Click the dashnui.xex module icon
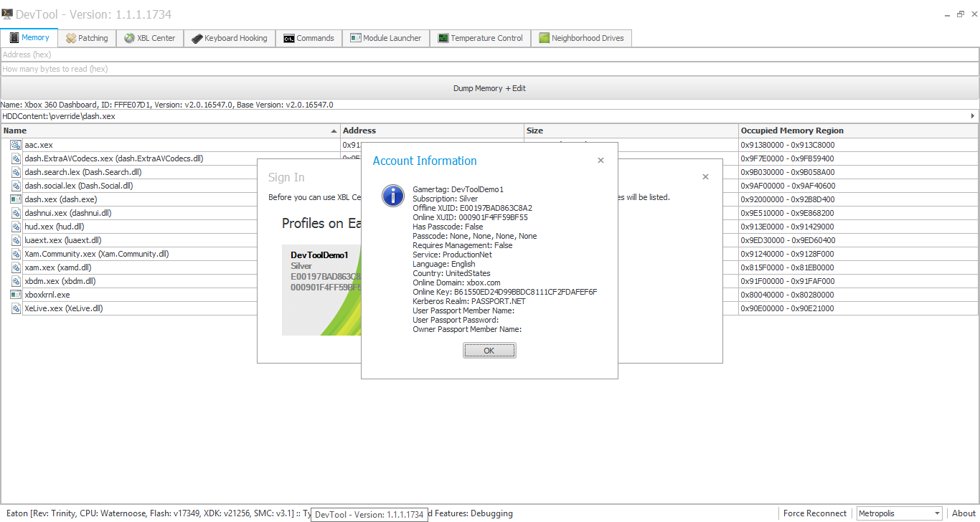The width and height of the screenshot is (980, 522). (16, 213)
